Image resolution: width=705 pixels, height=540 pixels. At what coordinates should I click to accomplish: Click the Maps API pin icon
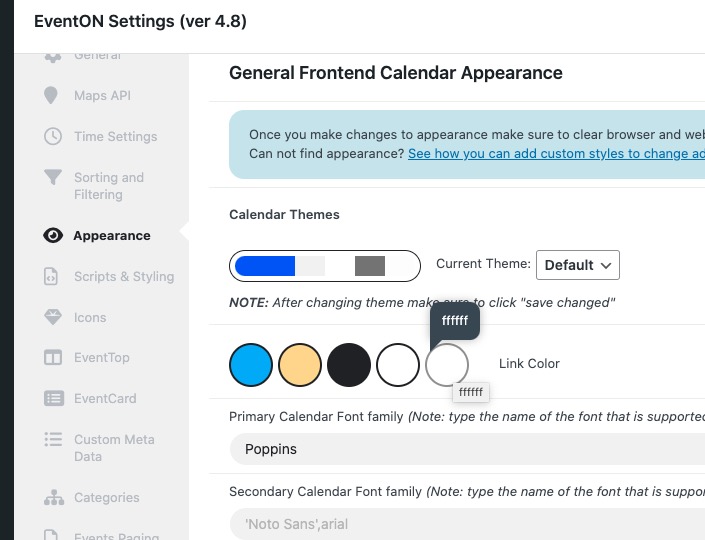[51, 95]
